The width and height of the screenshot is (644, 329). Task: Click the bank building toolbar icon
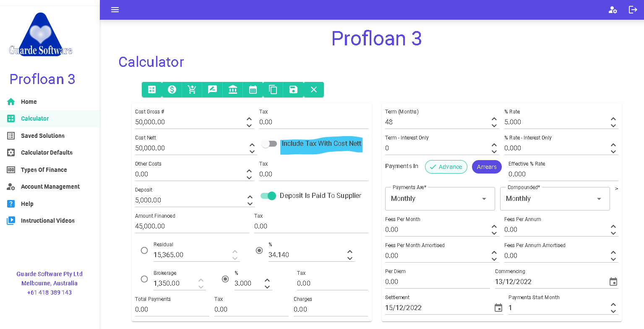tap(232, 89)
